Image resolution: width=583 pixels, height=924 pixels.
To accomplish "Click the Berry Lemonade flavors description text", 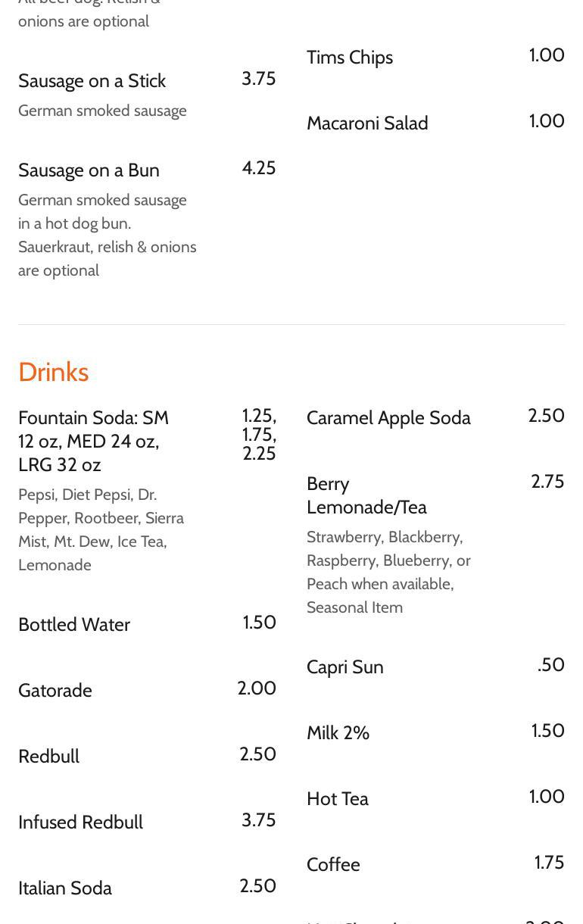I will (x=388, y=572).
